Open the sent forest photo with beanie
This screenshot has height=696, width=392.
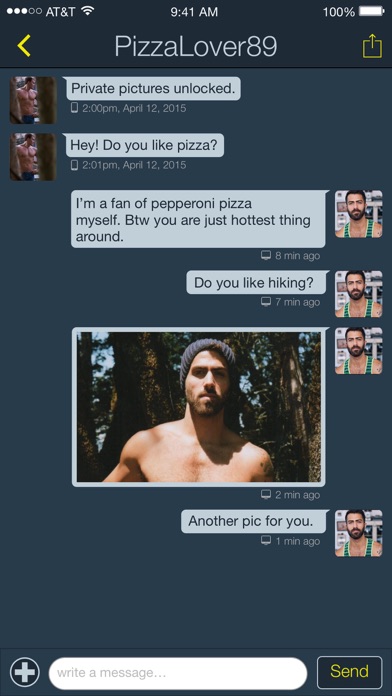198,407
